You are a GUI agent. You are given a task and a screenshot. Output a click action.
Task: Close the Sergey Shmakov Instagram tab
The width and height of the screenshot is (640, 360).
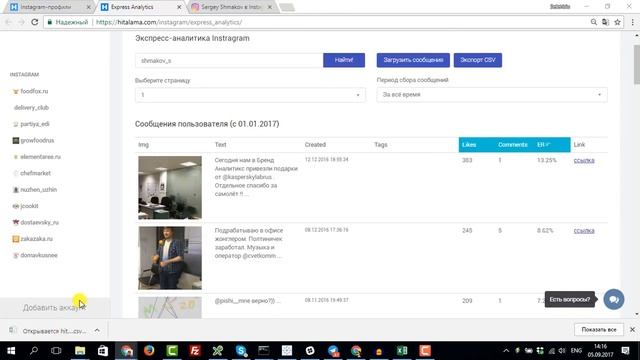click(269, 7)
